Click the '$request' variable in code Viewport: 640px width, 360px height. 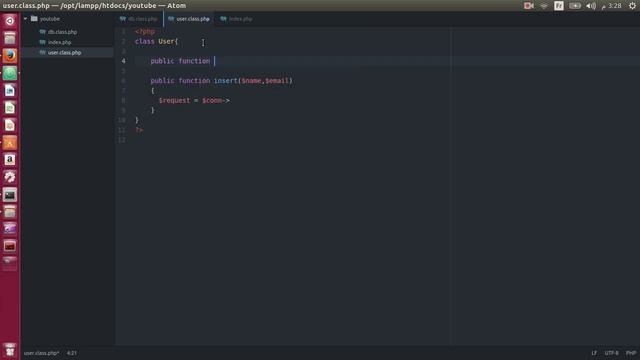pos(174,100)
